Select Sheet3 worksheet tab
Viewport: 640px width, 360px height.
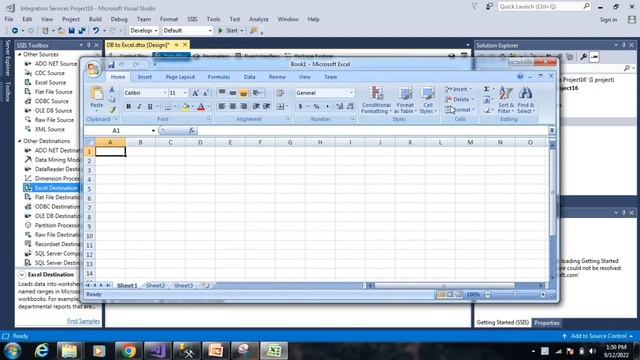[183, 285]
